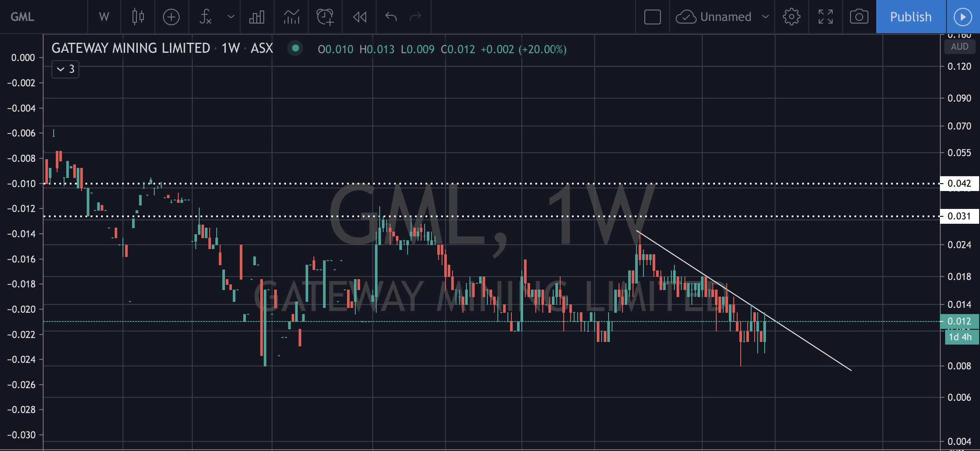Viewport: 980px width, 451px height.
Task: Expand the Unnamed layout dropdown arrow
Action: tap(765, 17)
